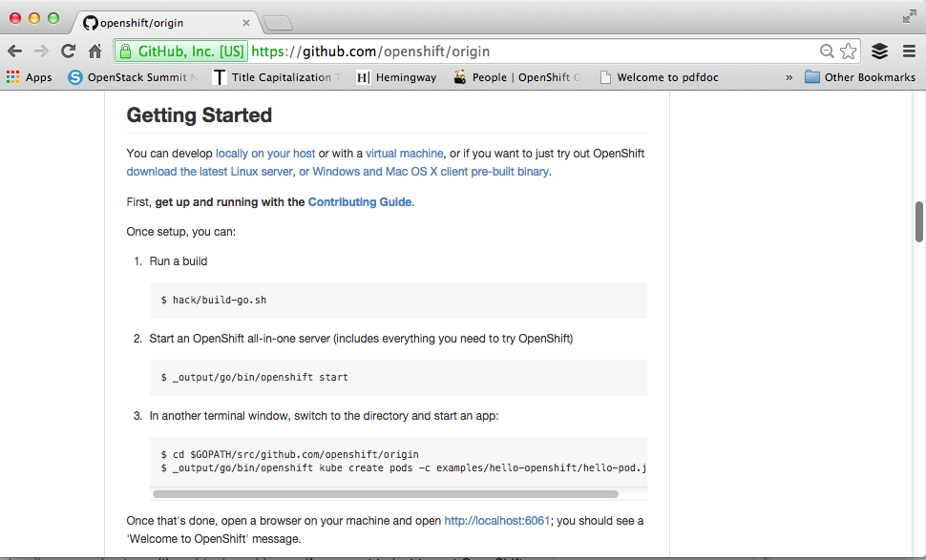Click 'Run a build' list item
926x560 pixels.
tap(179, 261)
